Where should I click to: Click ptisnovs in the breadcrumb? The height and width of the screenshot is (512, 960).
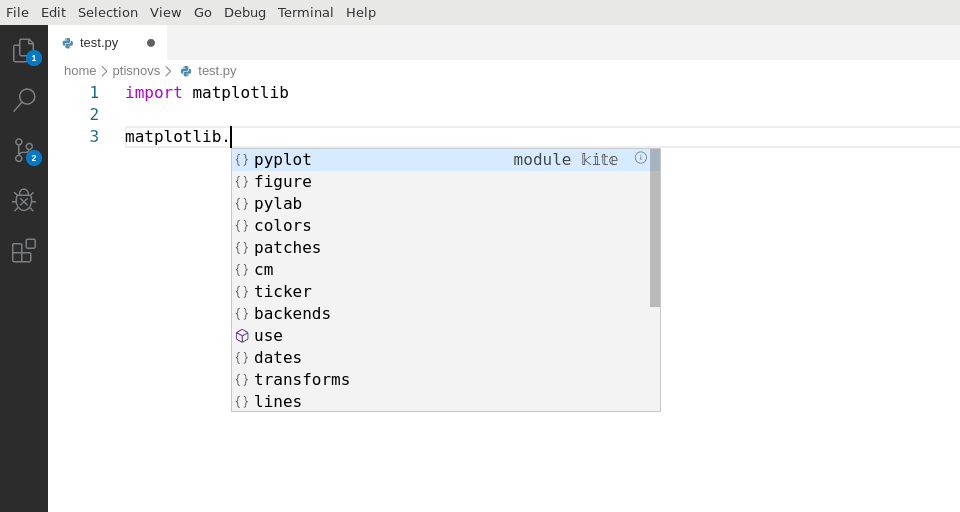coord(136,71)
